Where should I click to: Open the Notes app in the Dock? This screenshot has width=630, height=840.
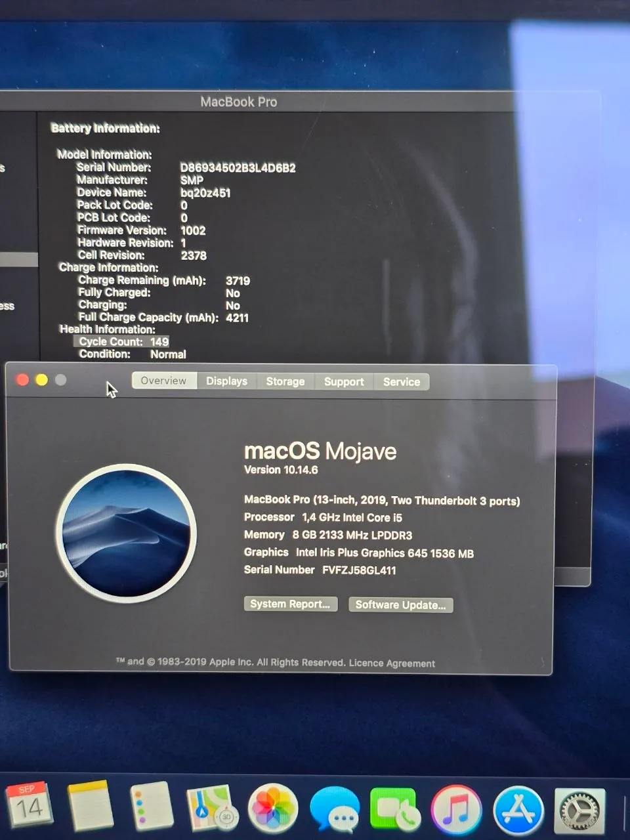point(91,806)
